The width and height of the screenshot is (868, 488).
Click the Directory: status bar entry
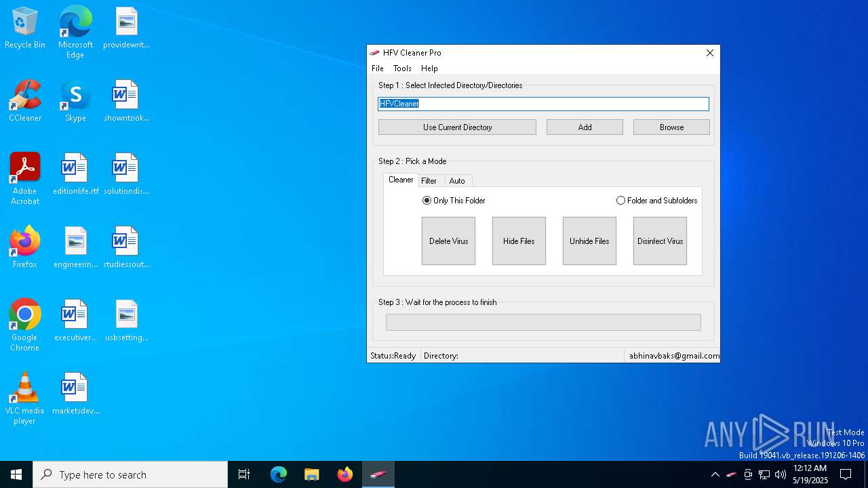click(441, 356)
